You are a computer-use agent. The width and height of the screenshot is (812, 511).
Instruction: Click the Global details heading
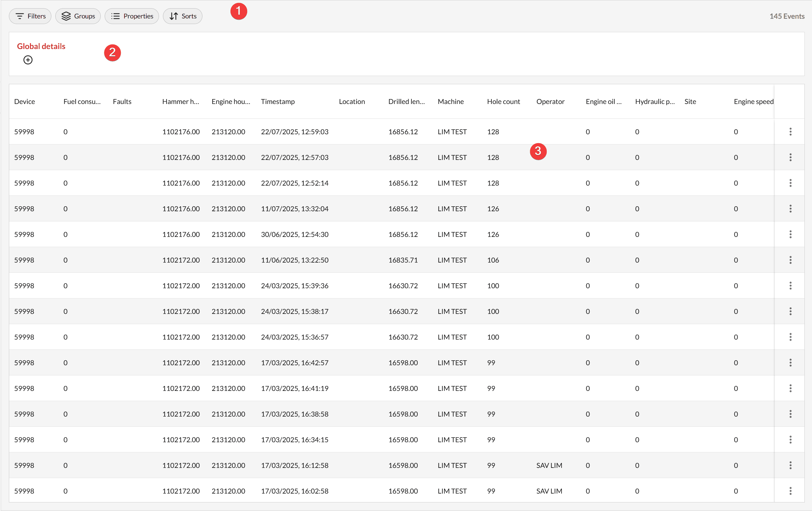click(41, 46)
